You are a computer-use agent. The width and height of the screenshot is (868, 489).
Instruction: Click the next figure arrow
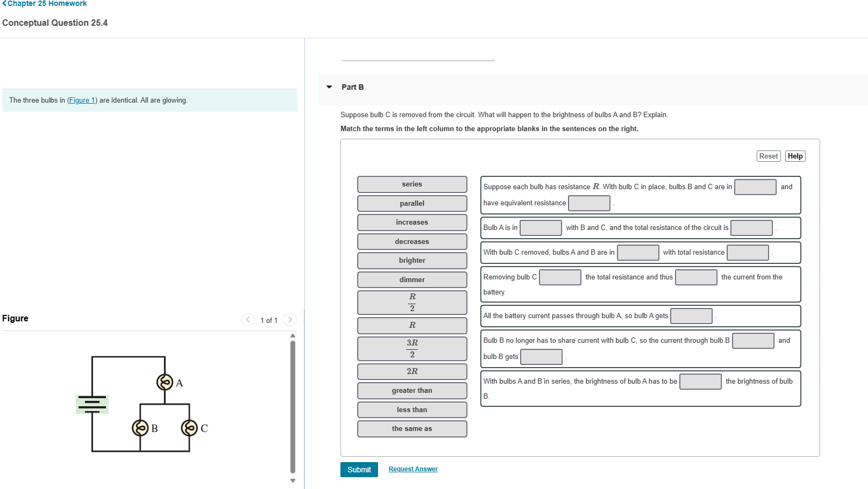pos(289,319)
